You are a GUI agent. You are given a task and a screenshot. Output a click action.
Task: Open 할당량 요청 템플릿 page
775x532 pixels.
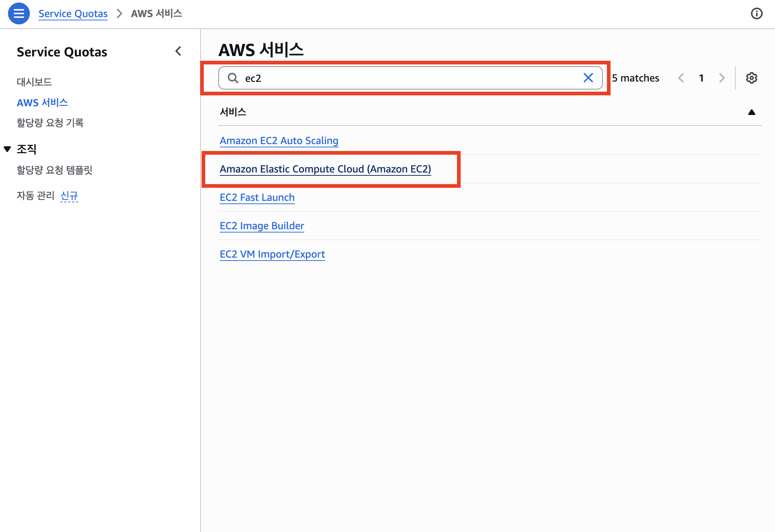[55, 170]
